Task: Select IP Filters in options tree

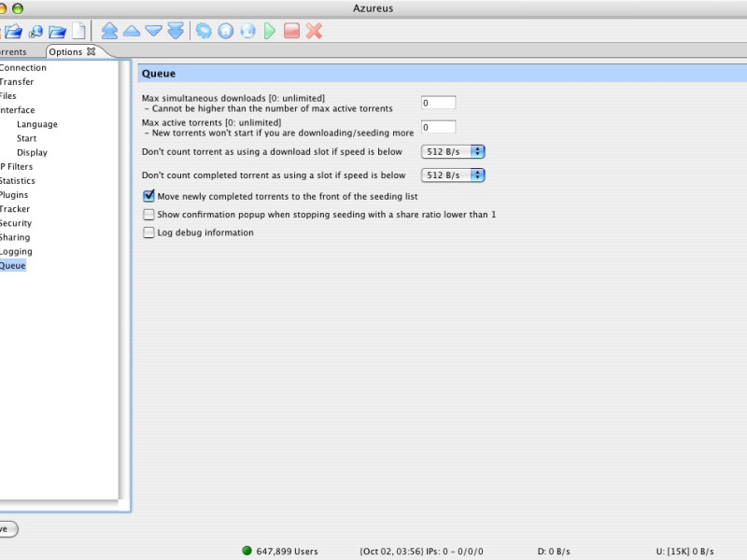Action: pos(16,167)
